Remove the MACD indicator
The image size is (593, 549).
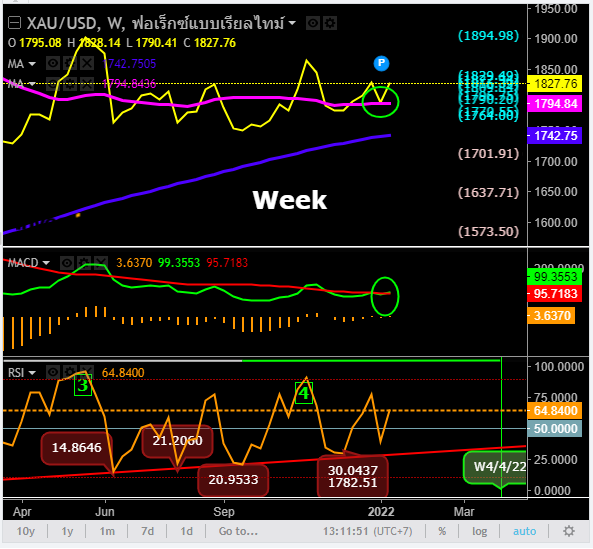pos(101,262)
